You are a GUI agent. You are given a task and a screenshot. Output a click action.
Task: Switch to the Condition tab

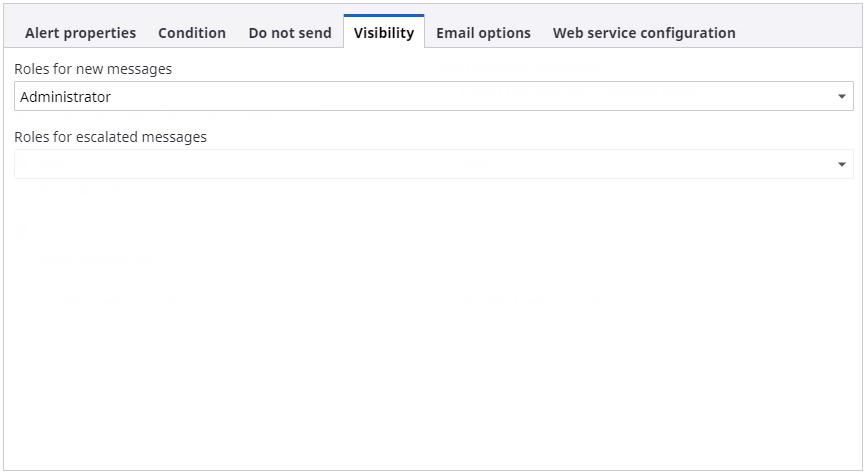(192, 33)
